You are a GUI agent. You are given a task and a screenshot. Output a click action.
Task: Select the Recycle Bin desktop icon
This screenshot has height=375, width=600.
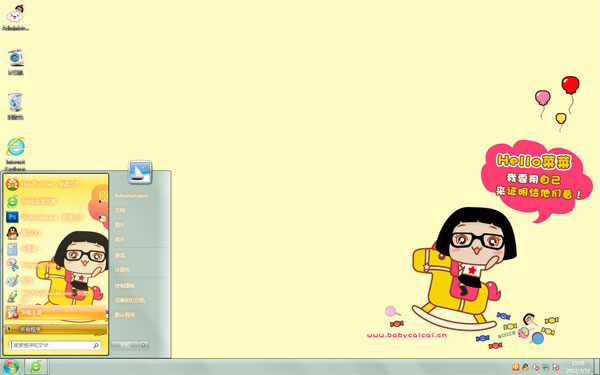pyautogui.click(x=15, y=106)
